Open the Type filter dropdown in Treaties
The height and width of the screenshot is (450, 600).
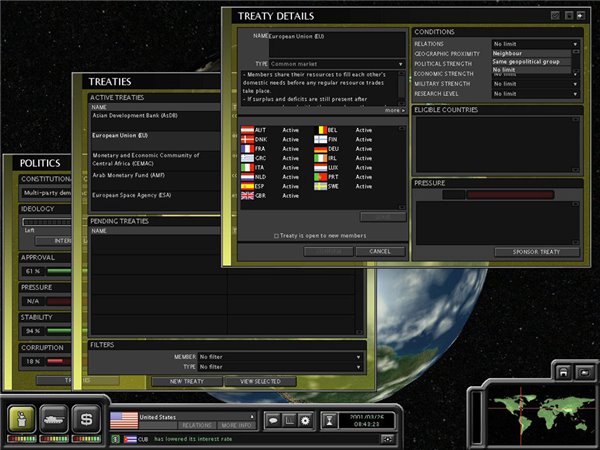coord(280,367)
